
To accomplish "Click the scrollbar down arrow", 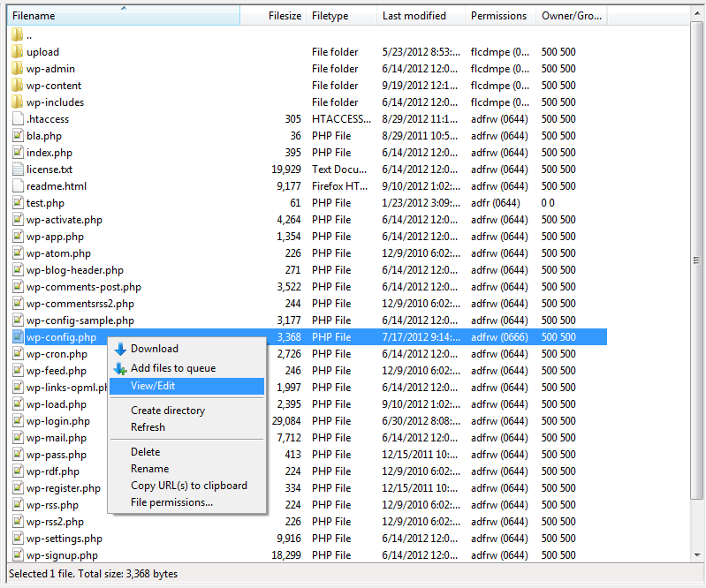I will tap(697, 554).
